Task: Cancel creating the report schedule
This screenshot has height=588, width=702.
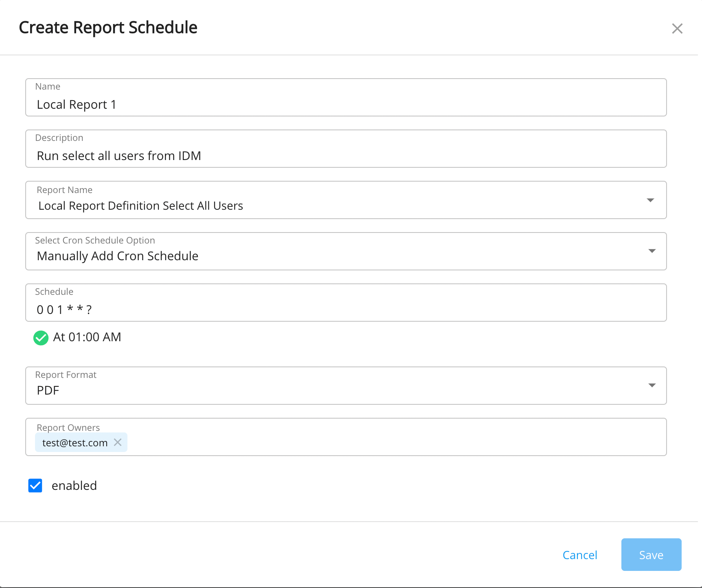Action: pos(579,555)
